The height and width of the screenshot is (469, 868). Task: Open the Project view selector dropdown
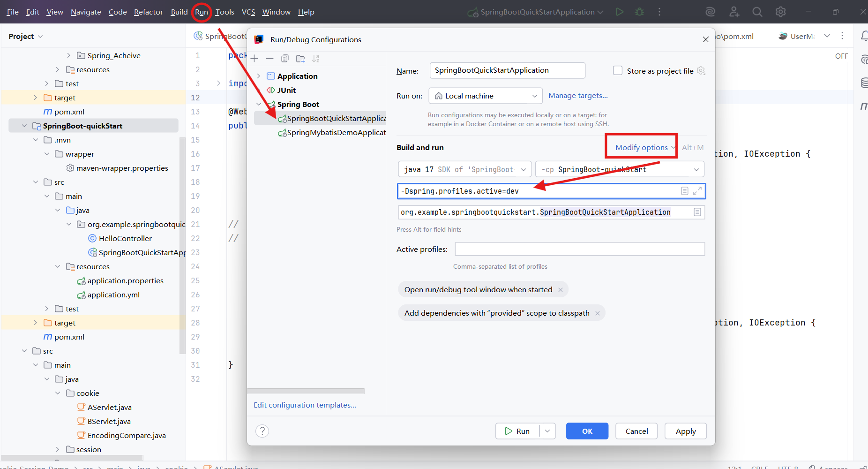pyautogui.click(x=25, y=36)
